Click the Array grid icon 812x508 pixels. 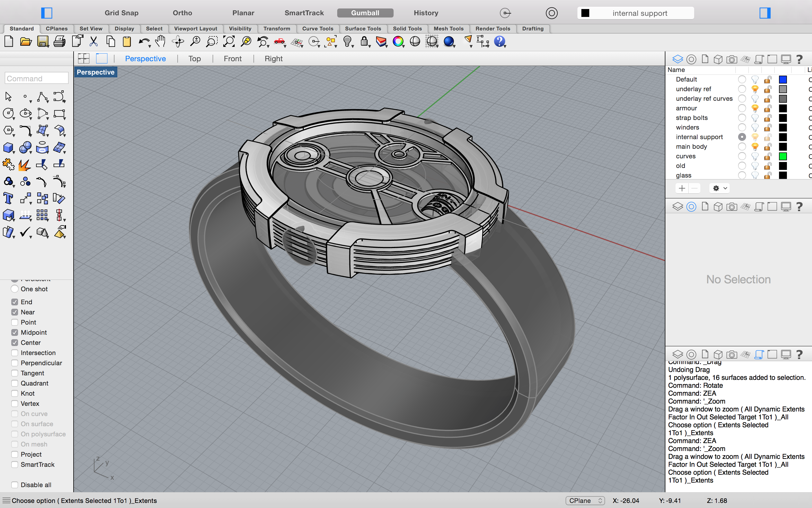click(42, 215)
